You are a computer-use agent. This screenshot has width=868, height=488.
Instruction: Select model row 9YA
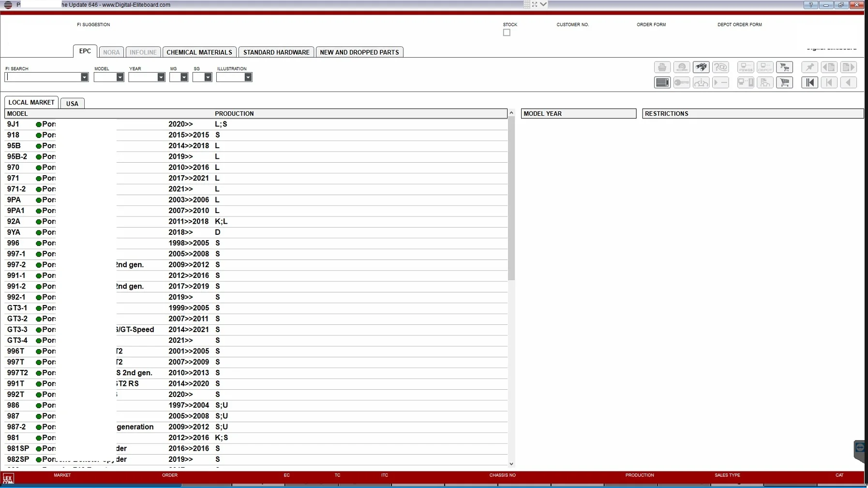256,232
